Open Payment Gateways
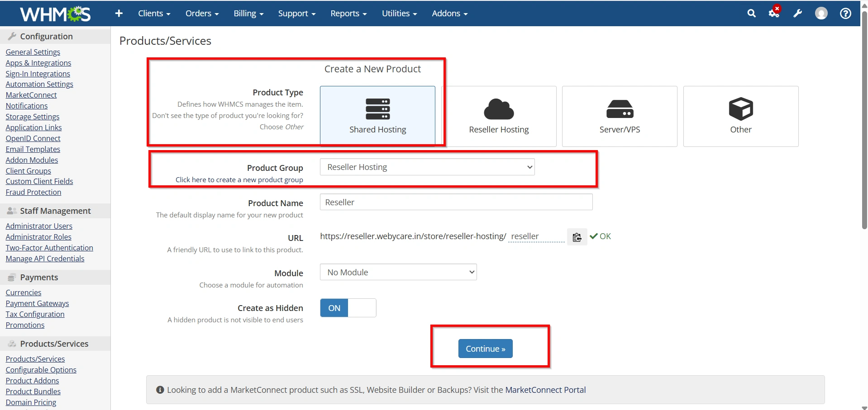 pyautogui.click(x=38, y=303)
